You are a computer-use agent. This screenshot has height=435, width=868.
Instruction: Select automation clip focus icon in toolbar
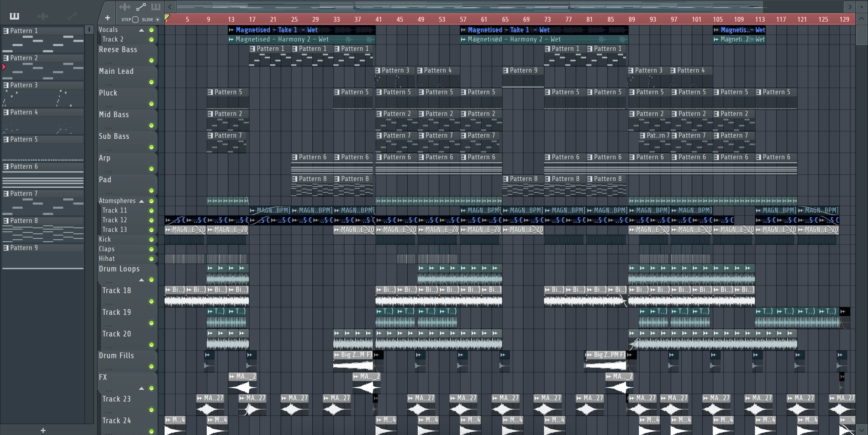coord(141,7)
